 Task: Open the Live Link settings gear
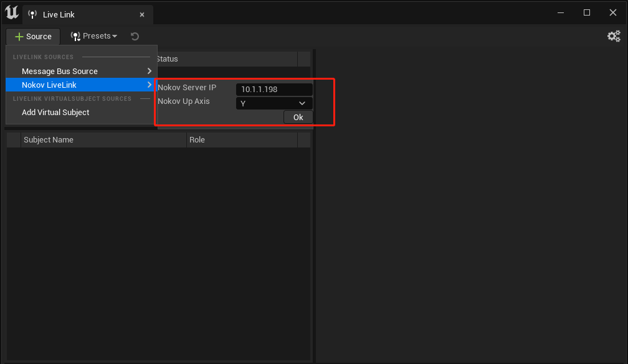pos(614,36)
